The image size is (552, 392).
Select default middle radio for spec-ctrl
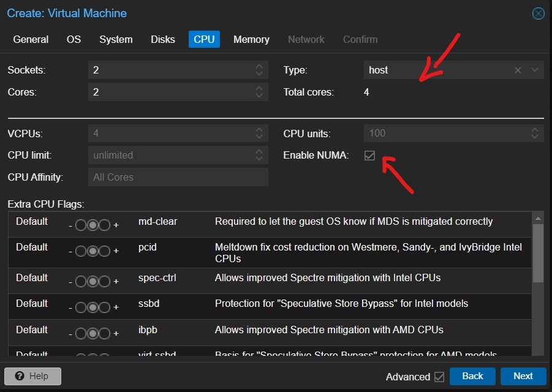(93, 281)
